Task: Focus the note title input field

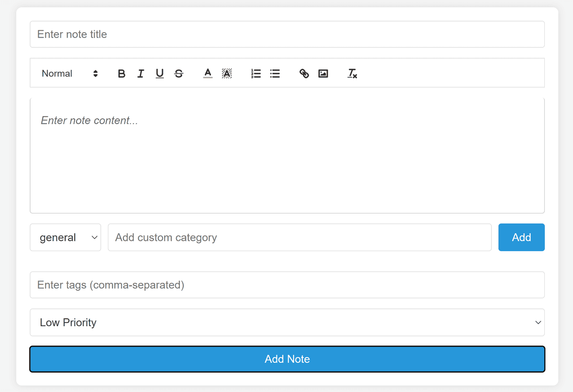Action: point(287,34)
